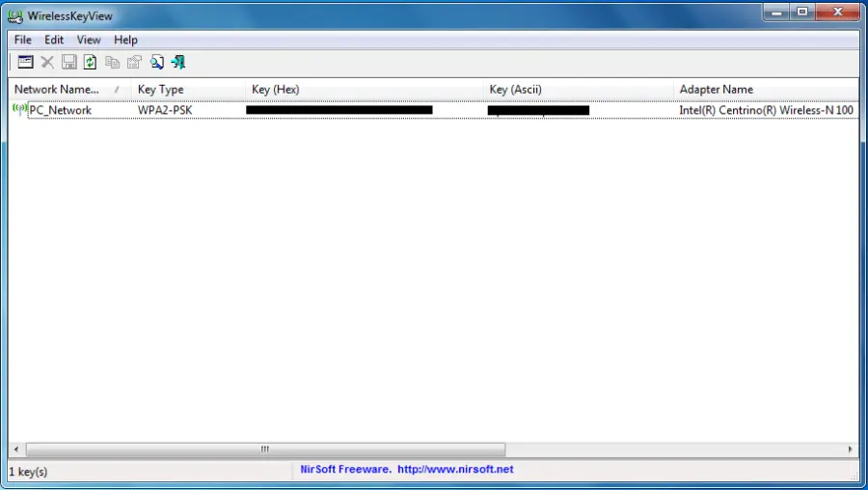Open the View menu
Viewport: 868px width, 490px height.
click(x=89, y=40)
